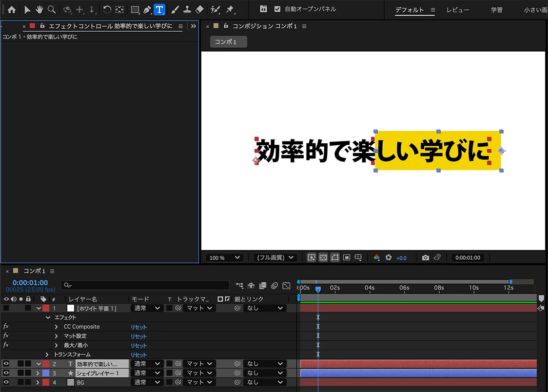The width and height of the screenshot is (548, 392).
Task: Select the Zoom magnifier tool
Action: coord(51,9)
